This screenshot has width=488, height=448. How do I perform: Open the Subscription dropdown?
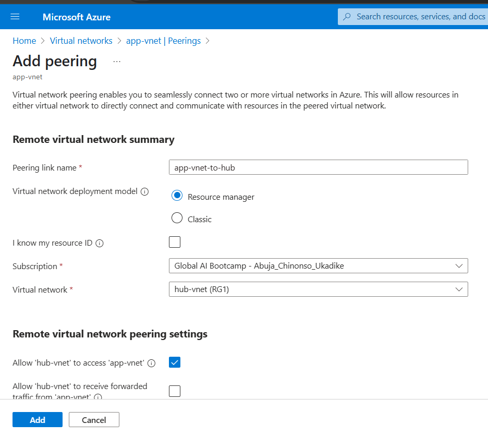point(319,266)
